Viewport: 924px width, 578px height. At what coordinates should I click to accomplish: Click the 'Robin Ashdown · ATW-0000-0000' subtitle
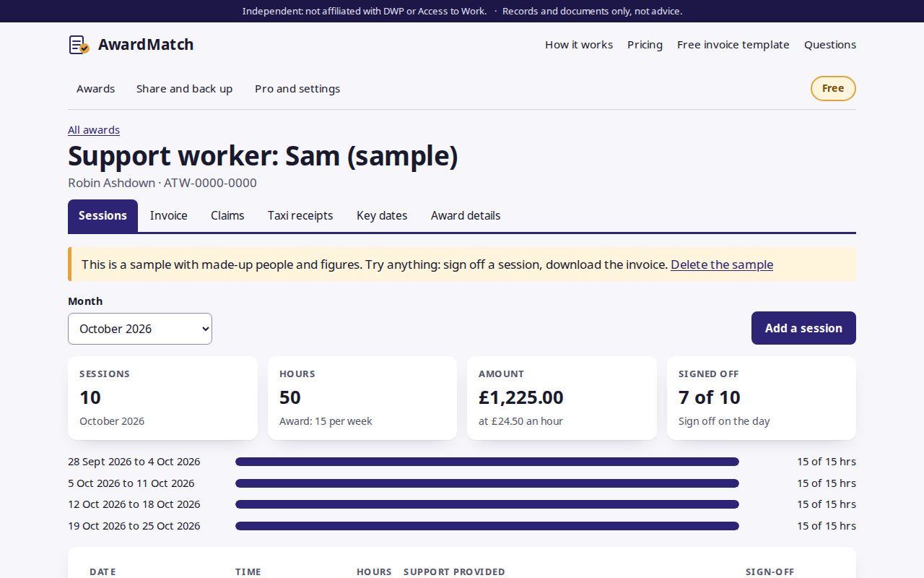coord(162,183)
